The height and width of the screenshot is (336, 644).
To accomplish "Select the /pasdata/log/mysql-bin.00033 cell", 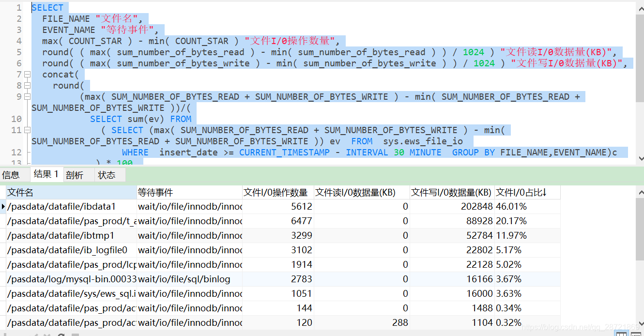I will point(71,279).
